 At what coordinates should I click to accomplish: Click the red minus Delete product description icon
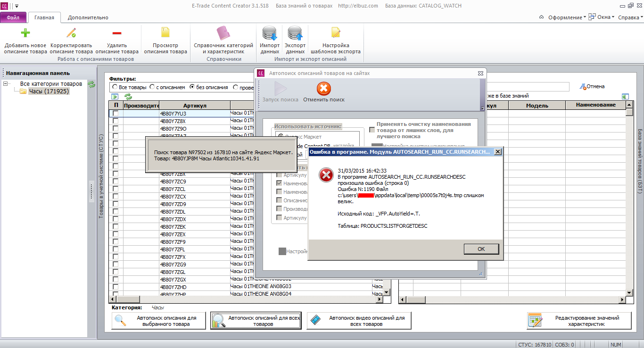coord(117,33)
